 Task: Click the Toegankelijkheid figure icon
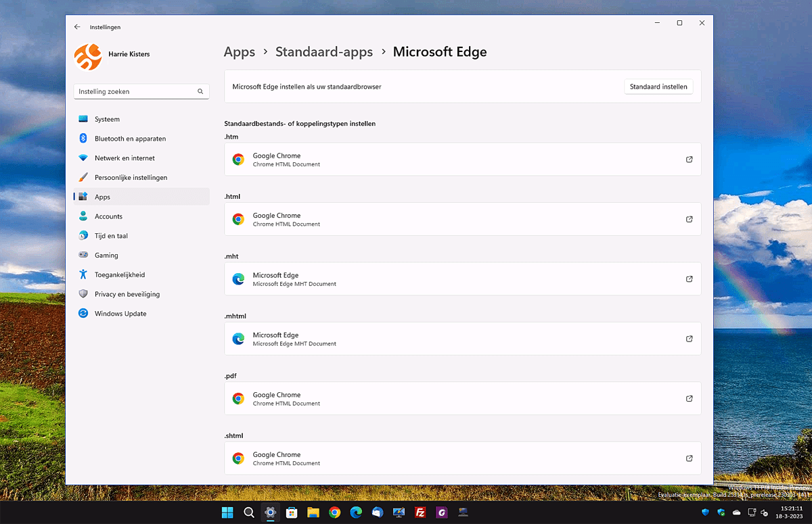tap(83, 275)
